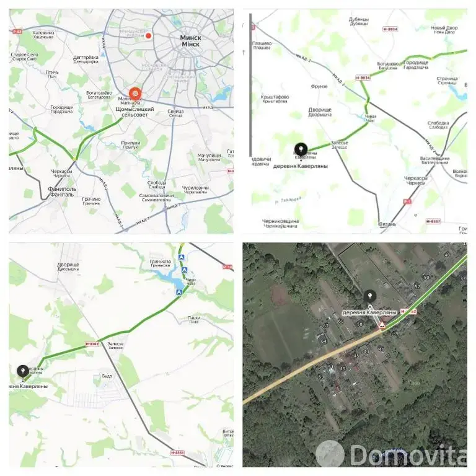
Task: Click the middle blue bus stop icon near Чики
Action: [x=184, y=270]
